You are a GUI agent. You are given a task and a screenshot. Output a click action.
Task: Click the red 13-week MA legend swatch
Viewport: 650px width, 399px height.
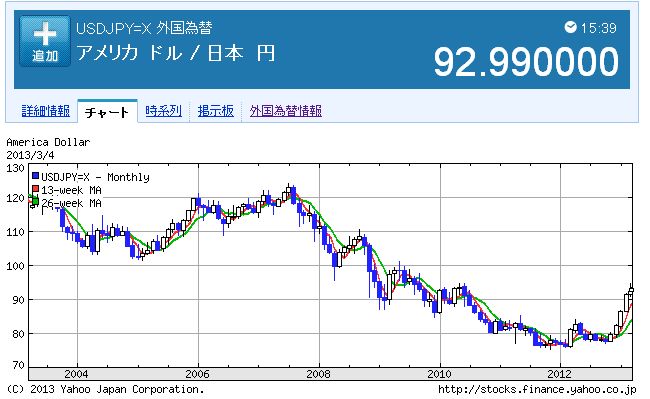point(36,189)
